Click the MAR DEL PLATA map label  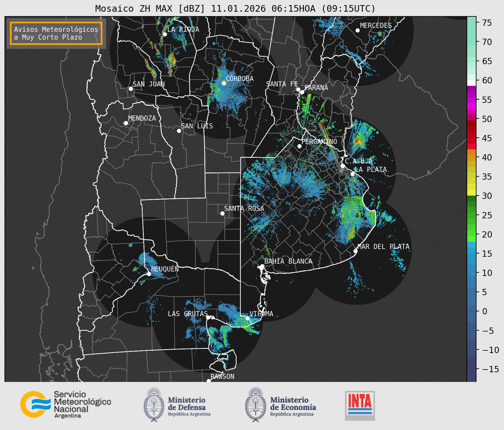coord(383,247)
